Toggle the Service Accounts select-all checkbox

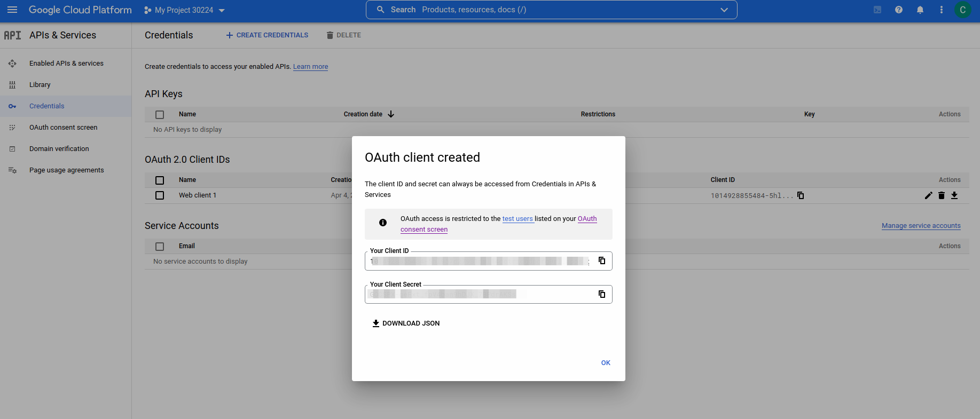pos(160,246)
